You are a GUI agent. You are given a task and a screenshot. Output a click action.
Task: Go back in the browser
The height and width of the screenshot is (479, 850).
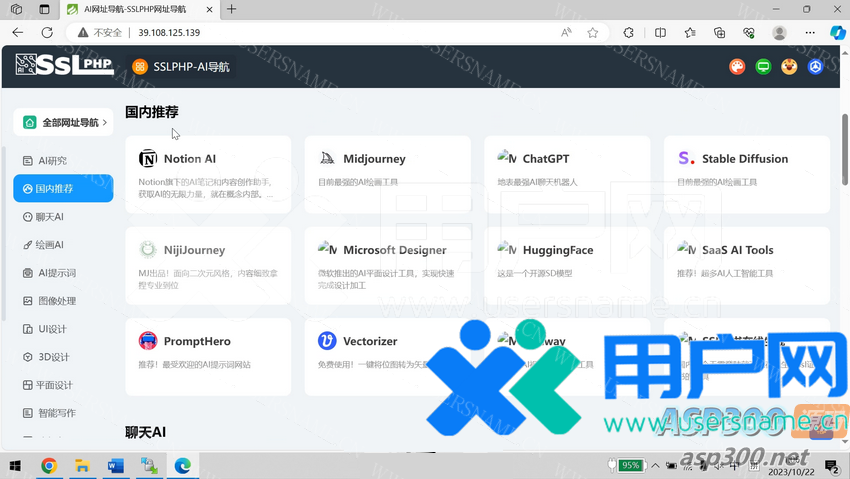tap(18, 33)
